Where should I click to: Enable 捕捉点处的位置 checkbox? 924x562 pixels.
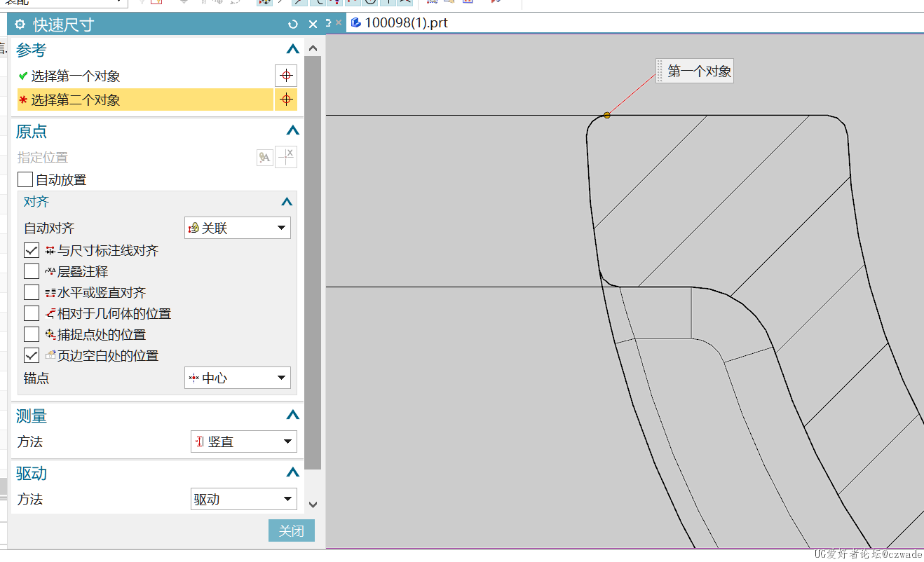32,334
